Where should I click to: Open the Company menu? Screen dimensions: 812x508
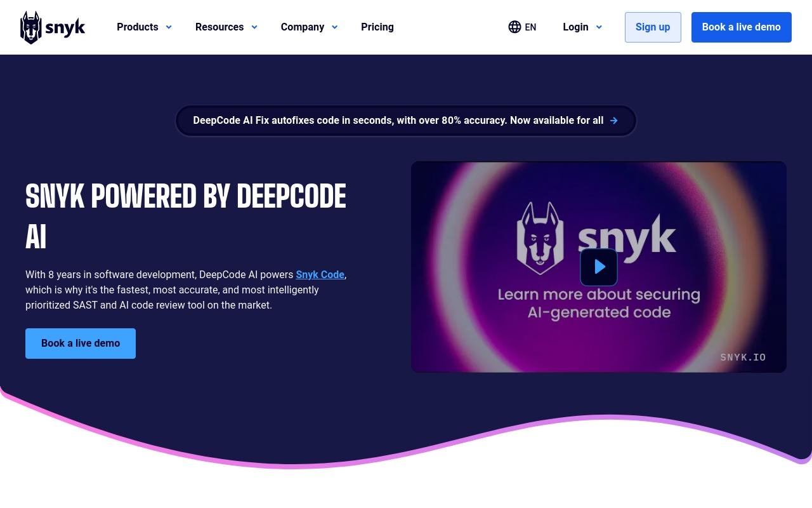click(x=303, y=27)
